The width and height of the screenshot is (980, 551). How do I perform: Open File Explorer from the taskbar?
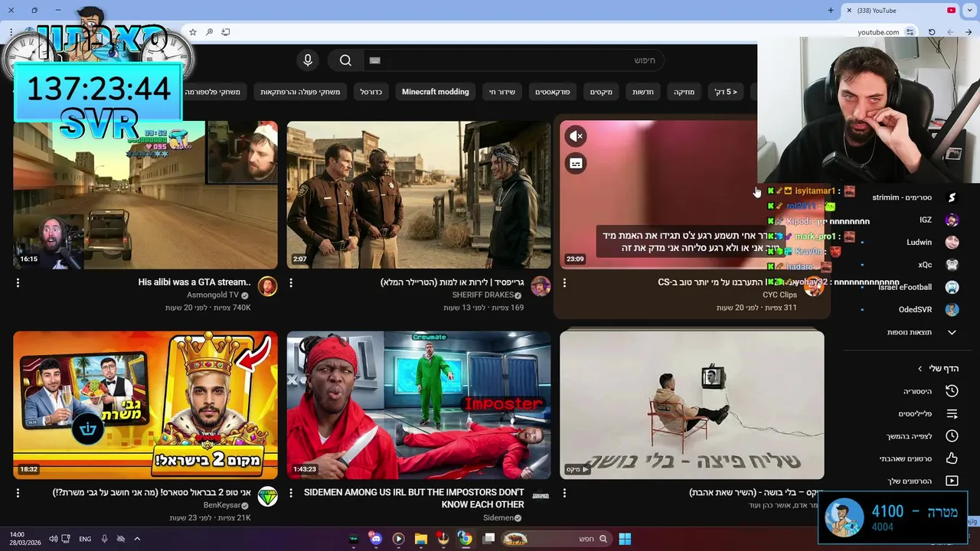pyautogui.click(x=420, y=539)
